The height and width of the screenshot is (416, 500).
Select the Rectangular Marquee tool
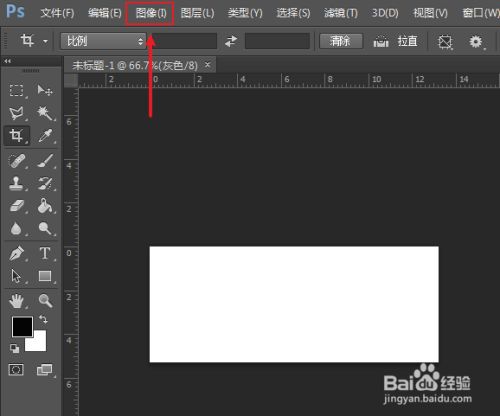click(x=16, y=90)
